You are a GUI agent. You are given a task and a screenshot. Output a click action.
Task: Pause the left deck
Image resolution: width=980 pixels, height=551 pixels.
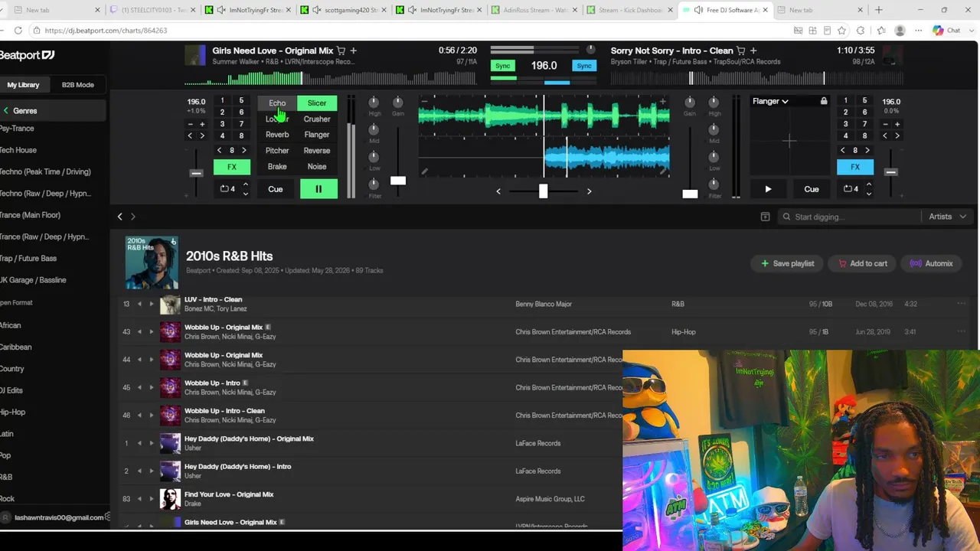point(318,189)
